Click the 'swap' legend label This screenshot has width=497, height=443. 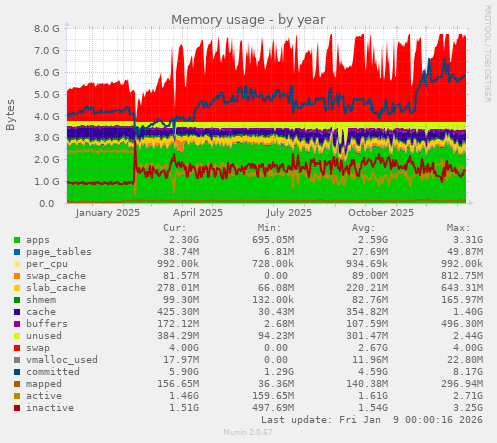(38, 348)
